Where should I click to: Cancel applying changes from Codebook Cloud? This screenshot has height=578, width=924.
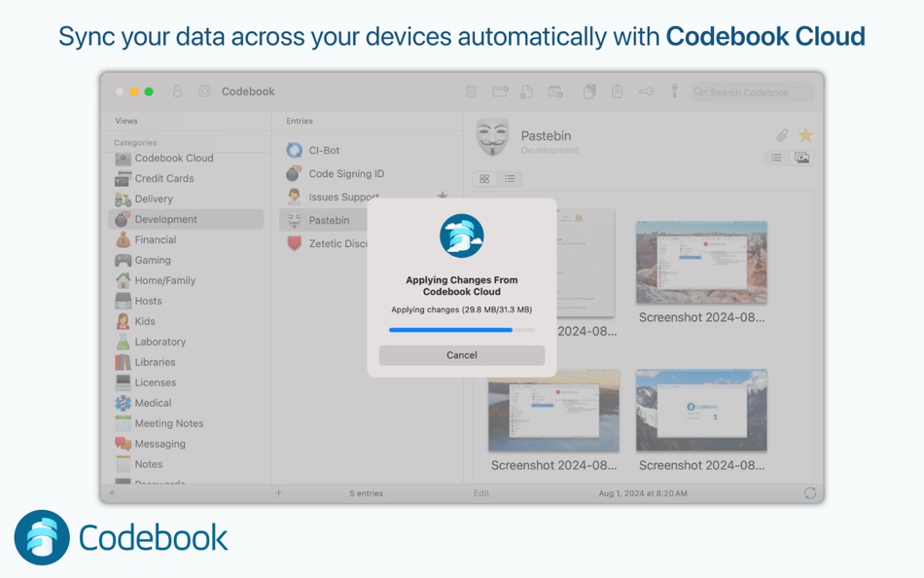coord(461,355)
